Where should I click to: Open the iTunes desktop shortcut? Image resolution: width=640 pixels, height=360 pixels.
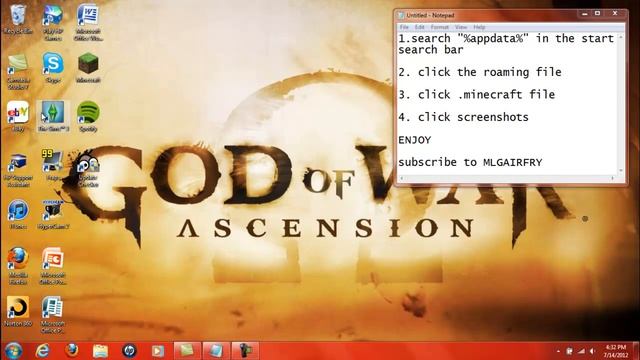(18, 213)
